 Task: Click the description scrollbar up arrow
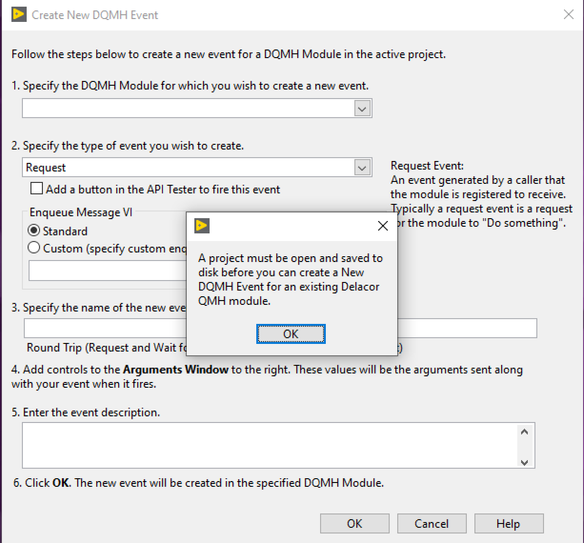[524, 432]
